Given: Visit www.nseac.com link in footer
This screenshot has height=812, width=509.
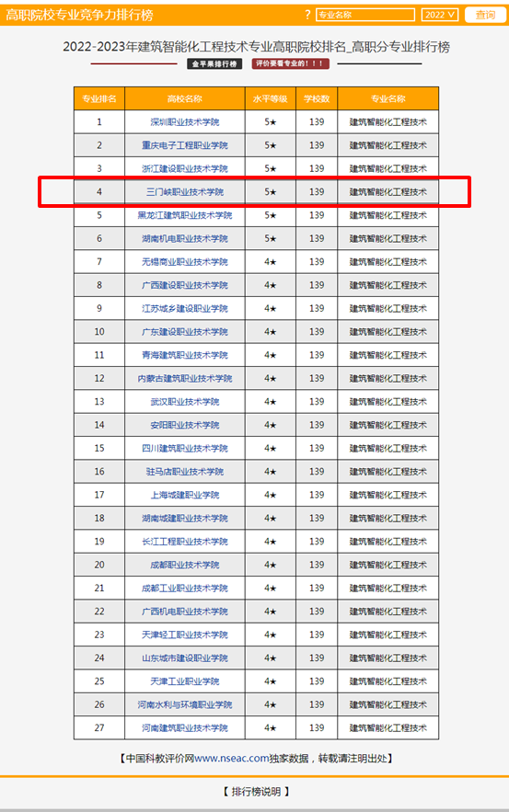Looking at the screenshot, I should coord(232,758).
